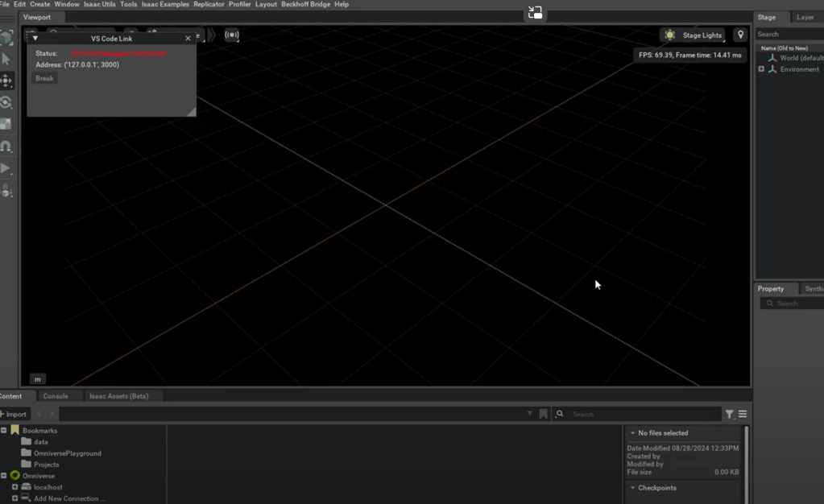This screenshot has height=504, width=824.
Task: Activate the Move tool in left toolbar
Action: tap(6, 81)
